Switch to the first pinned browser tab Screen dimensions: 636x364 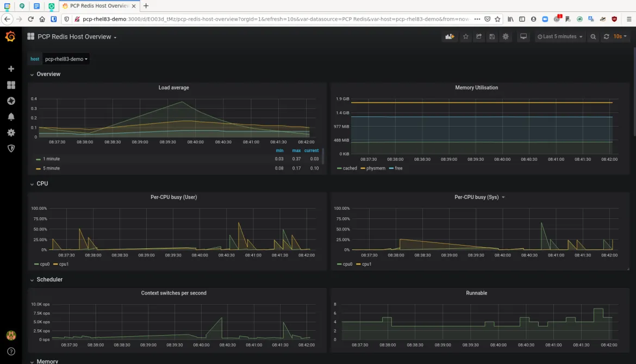click(x=7, y=6)
